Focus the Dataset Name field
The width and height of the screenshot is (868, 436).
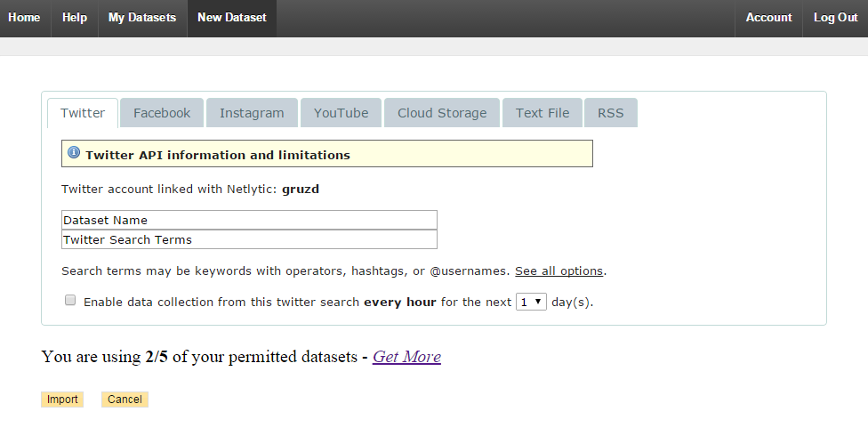click(x=249, y=220)
